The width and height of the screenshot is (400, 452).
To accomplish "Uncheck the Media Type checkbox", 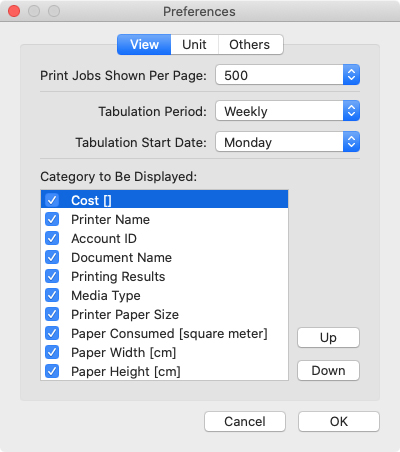I will point(52,295).
